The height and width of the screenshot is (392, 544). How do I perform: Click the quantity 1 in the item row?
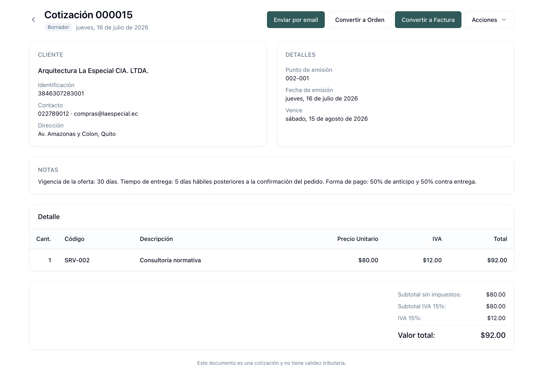pyautogui.click(x=50, y=260)
